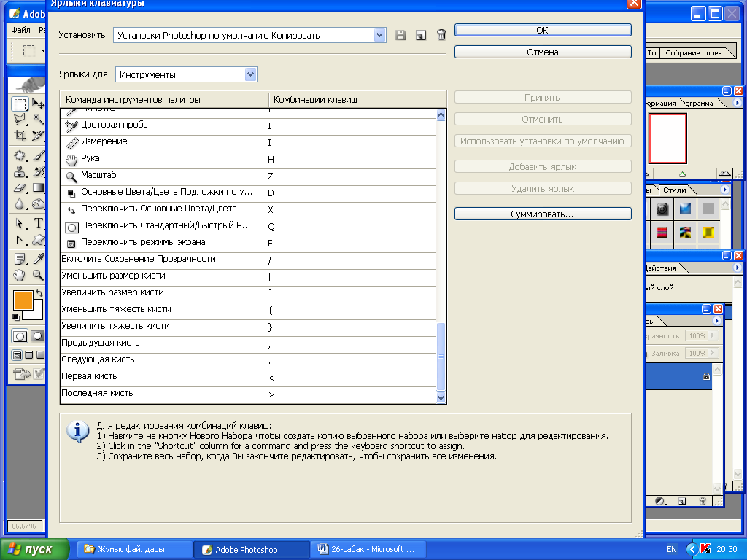Open the Layers palette menu arrow

(x=716, y=321)
